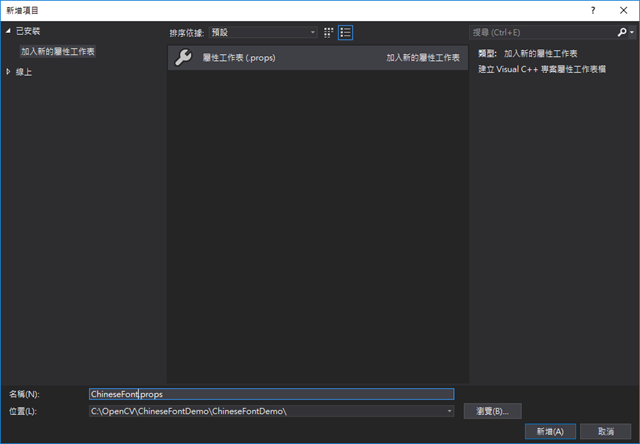The height and width of the screenshot is (444, 640).
Task: Click the 瀏覽(B)... button
Action: [492, 411]
